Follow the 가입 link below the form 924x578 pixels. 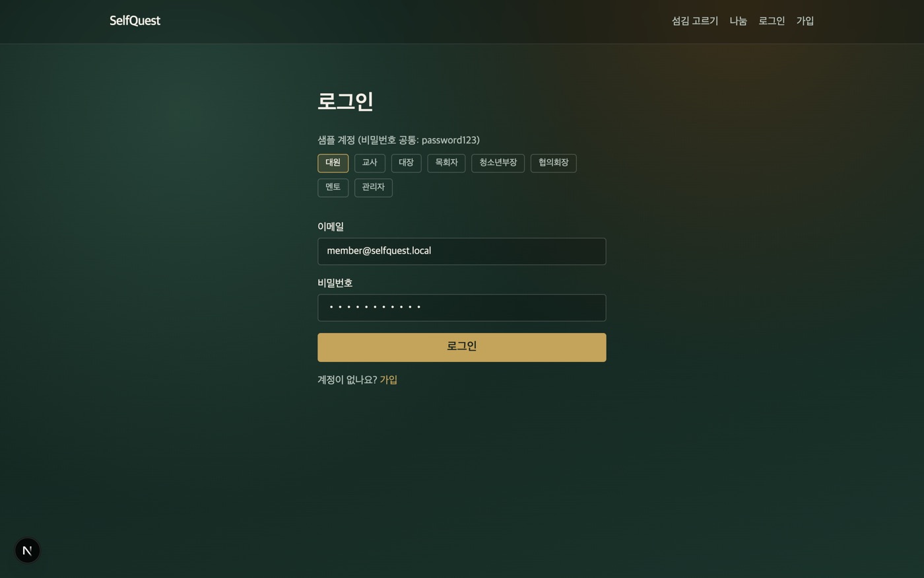click(x=388, y=380)
